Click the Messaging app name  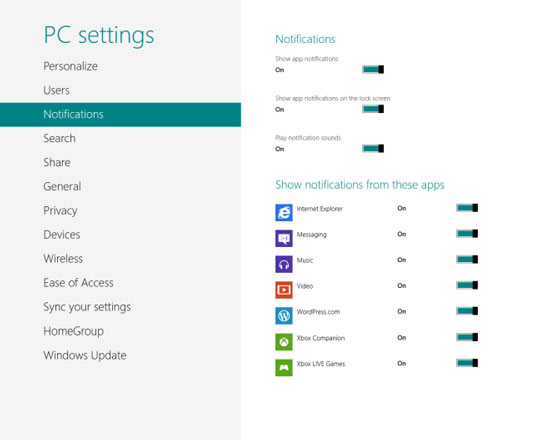coord(311,234)
